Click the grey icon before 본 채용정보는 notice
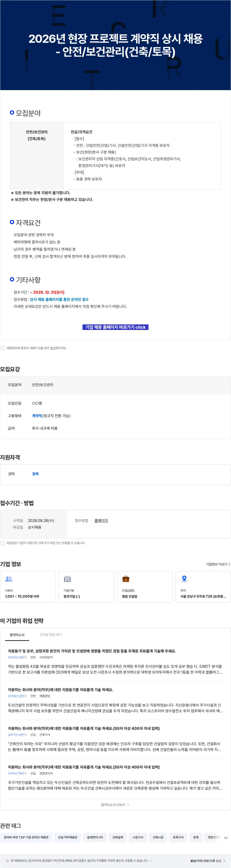The width and height of the screenshot is (231, 868). 7,861
